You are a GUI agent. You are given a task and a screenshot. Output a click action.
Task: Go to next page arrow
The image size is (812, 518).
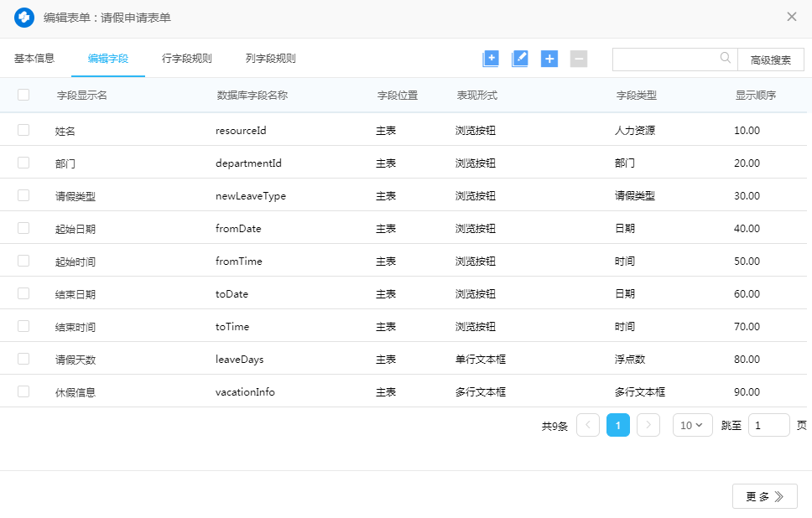pyautogui.click(x=648, y=425)
